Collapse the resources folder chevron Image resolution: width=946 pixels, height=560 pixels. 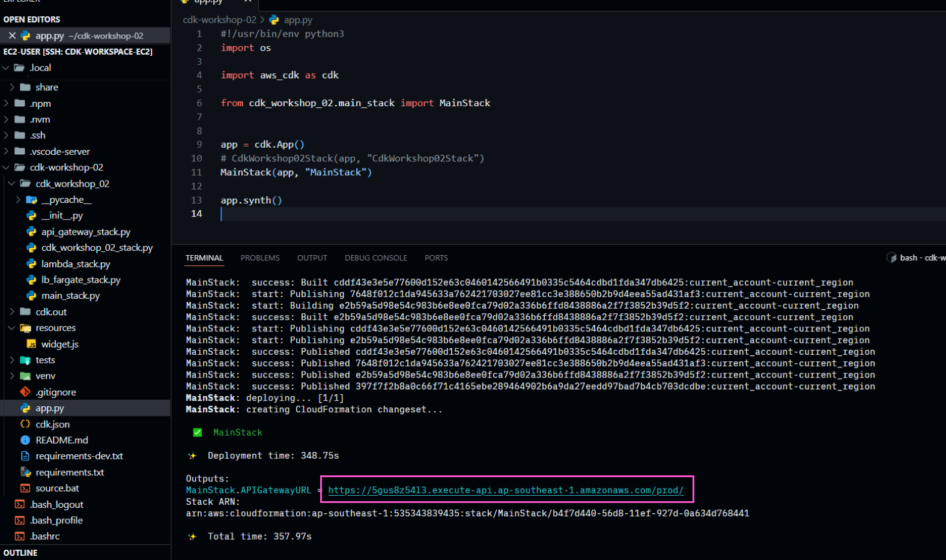coord(12,328)
